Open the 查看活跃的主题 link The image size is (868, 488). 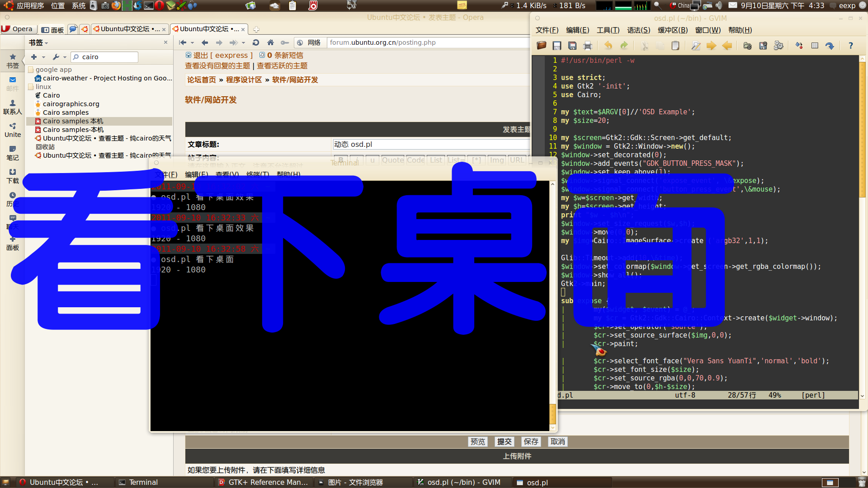[282, 66]
